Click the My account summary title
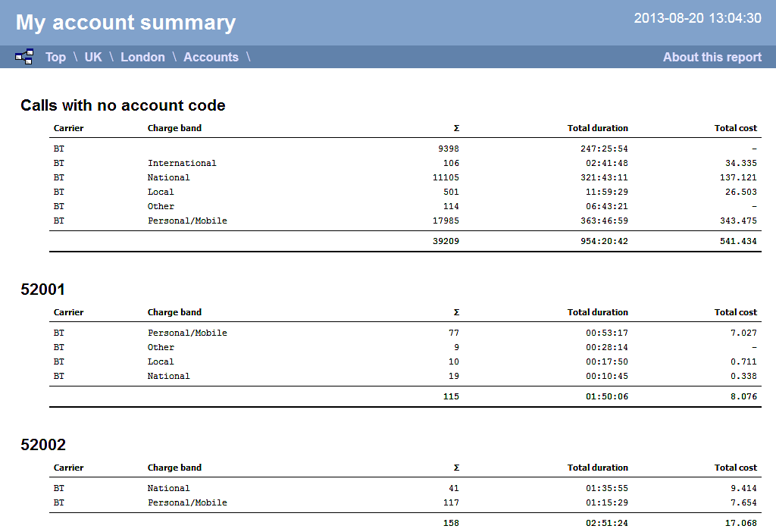 click(x=125, y=23)
